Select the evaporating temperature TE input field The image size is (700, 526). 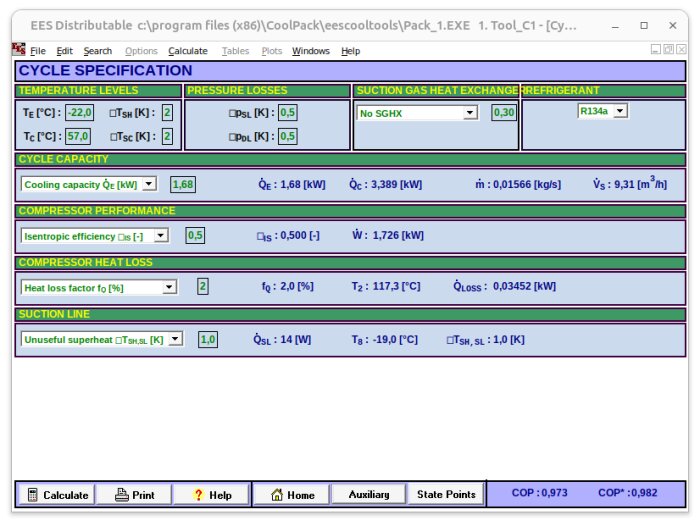[x=79, y=113]
